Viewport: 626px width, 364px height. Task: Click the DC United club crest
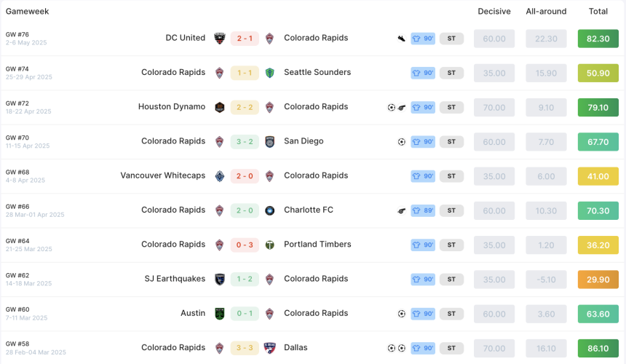coord(220,39)
